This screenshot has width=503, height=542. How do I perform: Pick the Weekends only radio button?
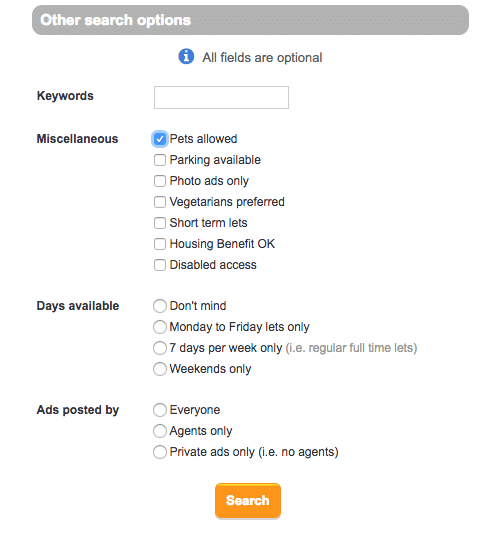160,369
